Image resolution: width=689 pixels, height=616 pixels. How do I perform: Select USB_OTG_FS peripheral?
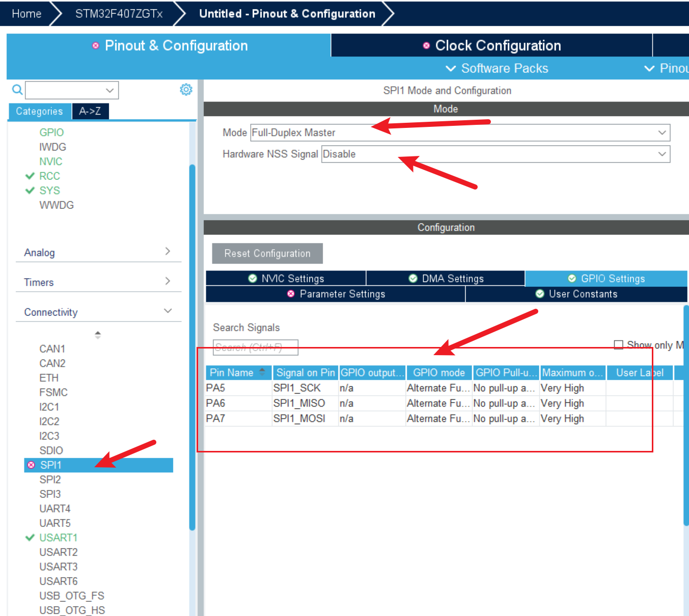(71, 596)
